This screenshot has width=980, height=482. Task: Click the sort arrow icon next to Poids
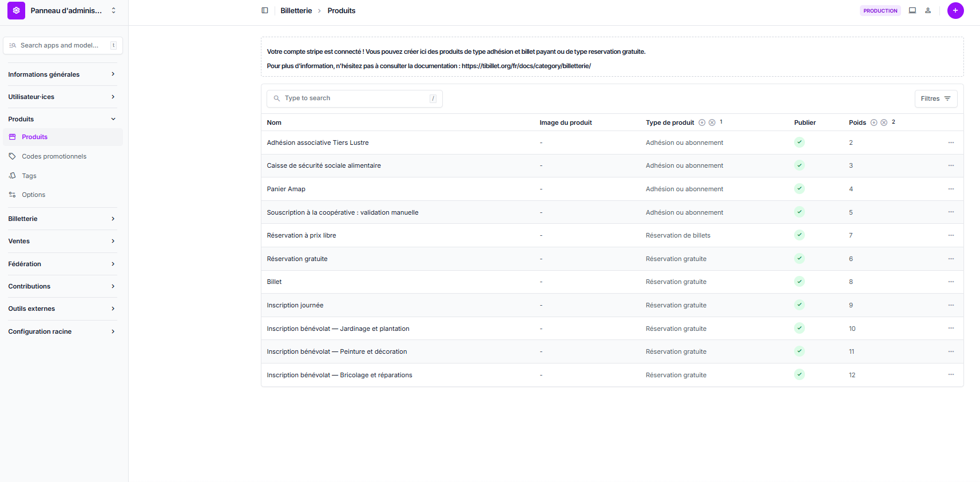tap(874, 123)
